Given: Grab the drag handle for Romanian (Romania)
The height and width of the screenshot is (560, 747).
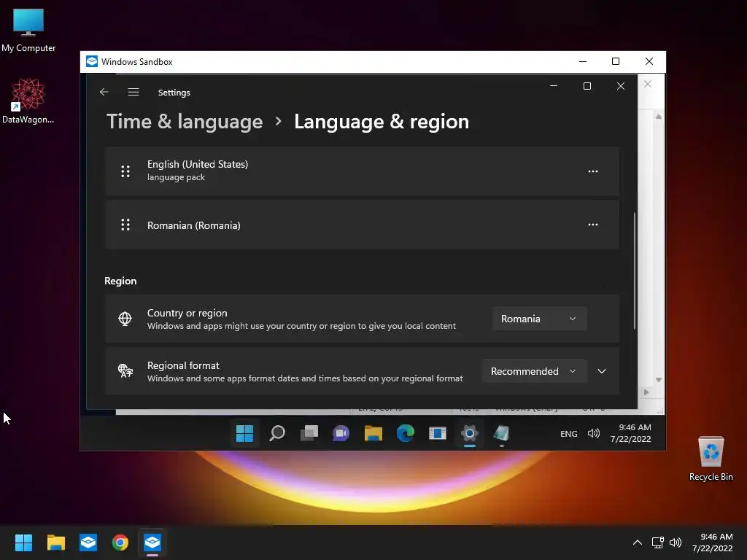Looking at the screenshot, I should 125,225.
